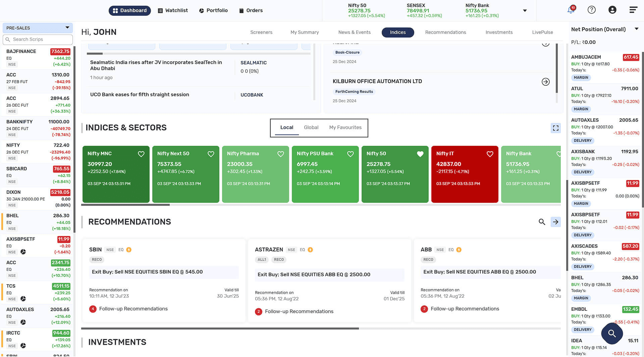Click the Nifty 50 header ticker
This screenshot has height=357, width=644.
tap(366, 11)
